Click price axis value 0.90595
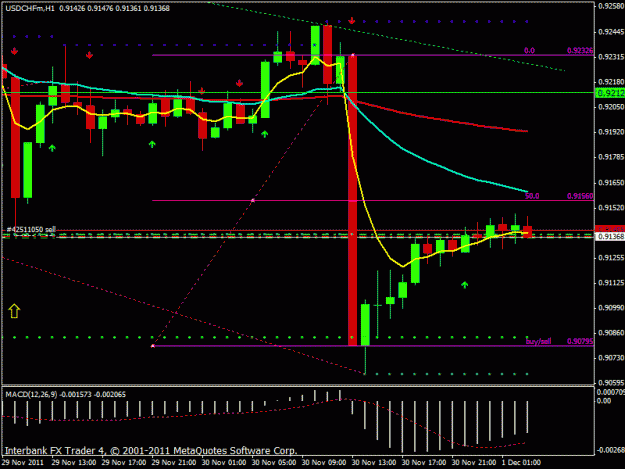Screen dimensions: 625x469 click(611, 383)
